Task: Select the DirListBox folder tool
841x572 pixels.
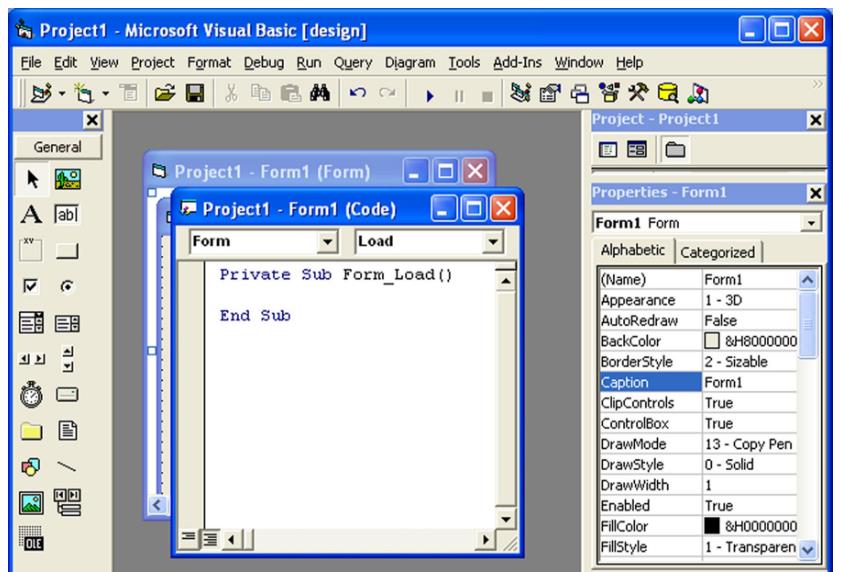Action: point(32,431)
